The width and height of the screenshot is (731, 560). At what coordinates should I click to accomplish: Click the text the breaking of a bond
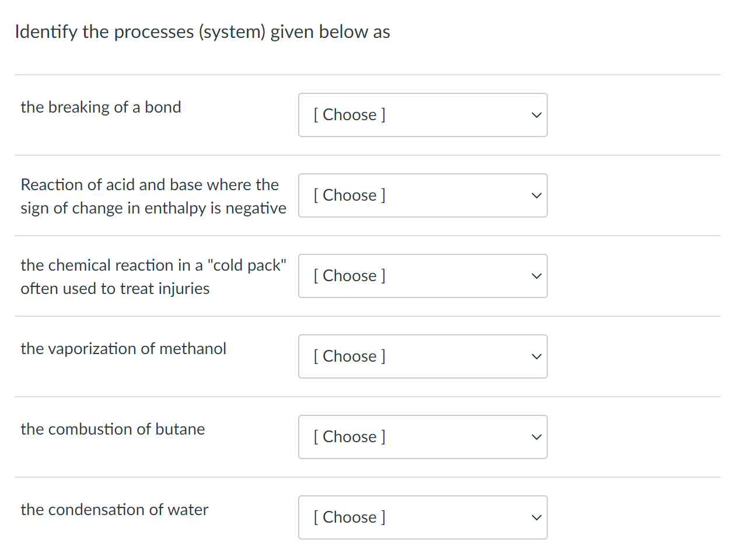(100, 107)
